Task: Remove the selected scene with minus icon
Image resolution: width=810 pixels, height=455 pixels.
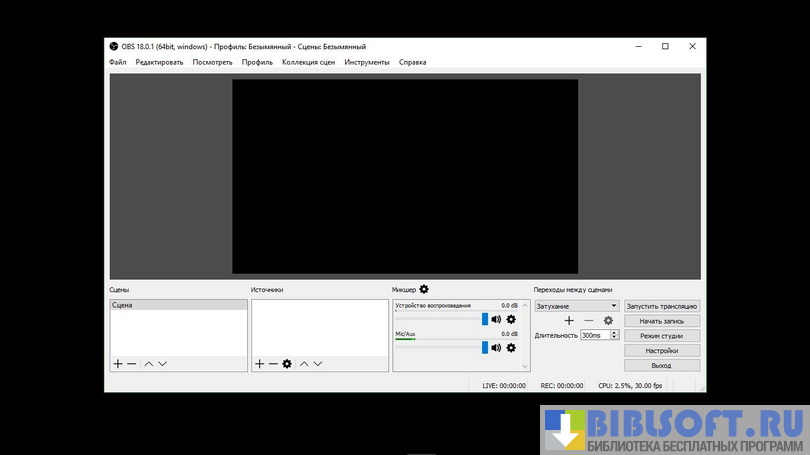Action: coord(131,364)
